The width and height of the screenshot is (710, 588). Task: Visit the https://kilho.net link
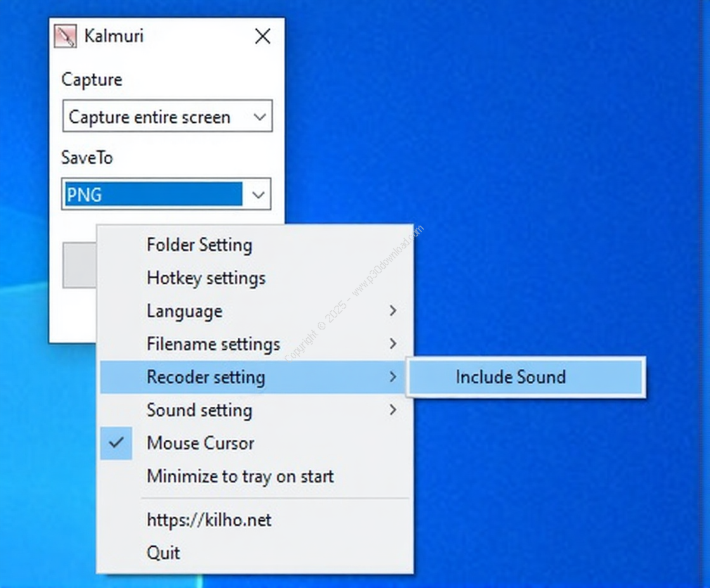209,520
